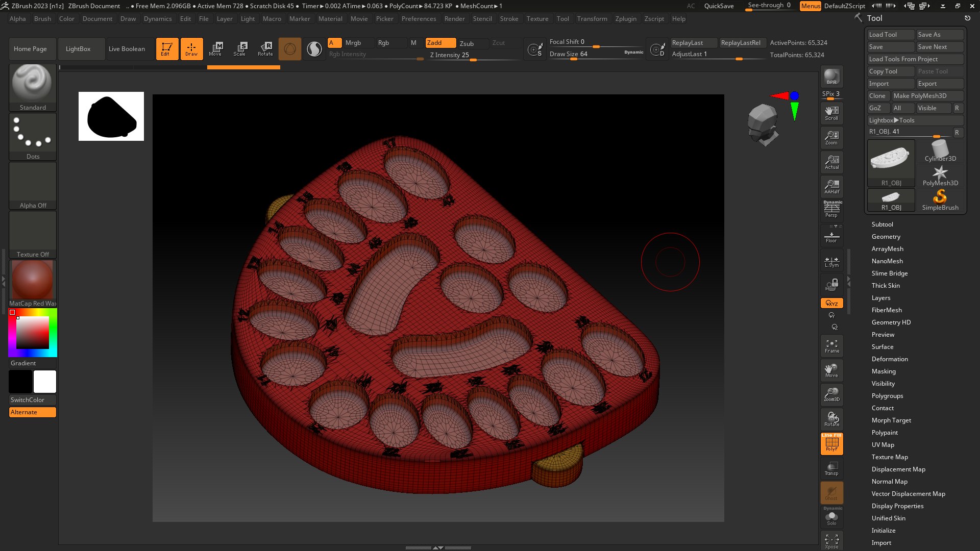Screen dimensions: 980x551
Task: Click the Scroll canvas icon
Action: coord(831,113)
